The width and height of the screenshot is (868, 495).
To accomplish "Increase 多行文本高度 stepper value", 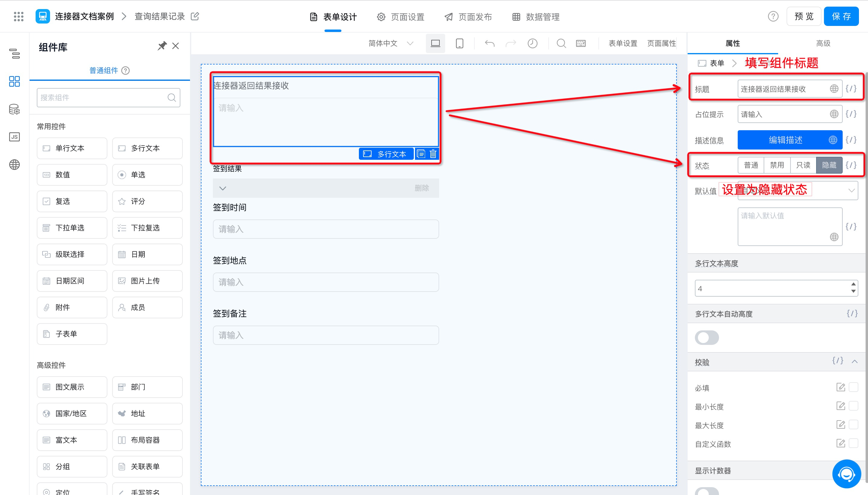I will pos(853,284).
